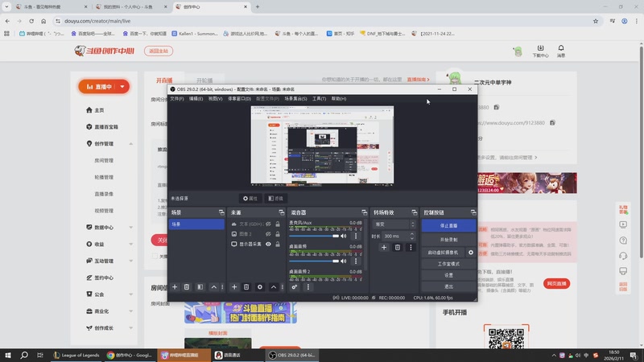Viewport: 644px width, 362px height.
Task: Toggle the lock on the 图像 2 source
Action: click(278, 234)
